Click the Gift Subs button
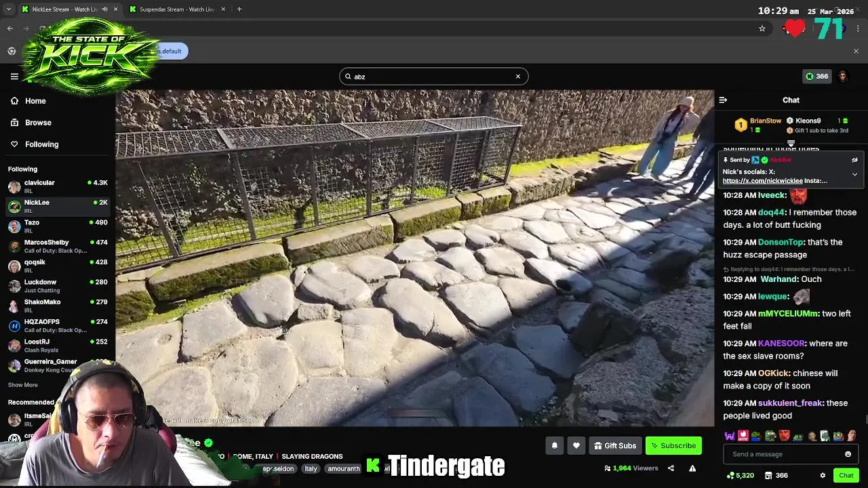Image resolution: width=868 pixels, height=488 pixels. coord(615,445)
